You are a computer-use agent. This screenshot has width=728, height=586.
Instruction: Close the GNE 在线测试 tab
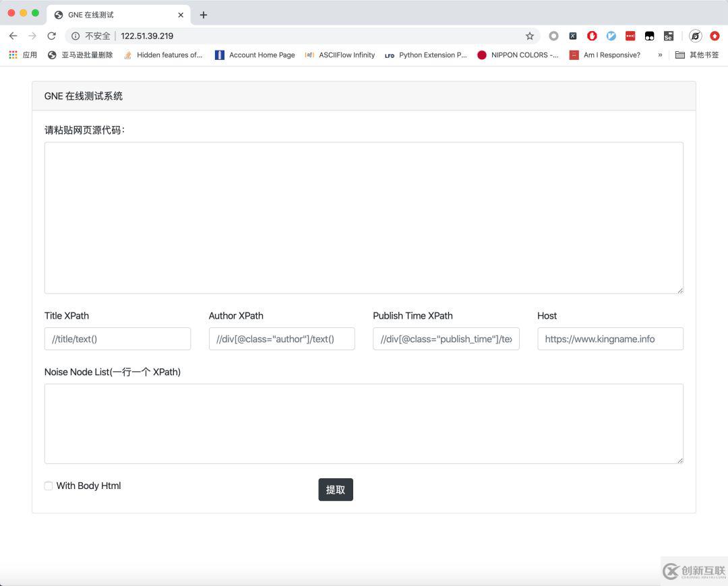point(181,15)
